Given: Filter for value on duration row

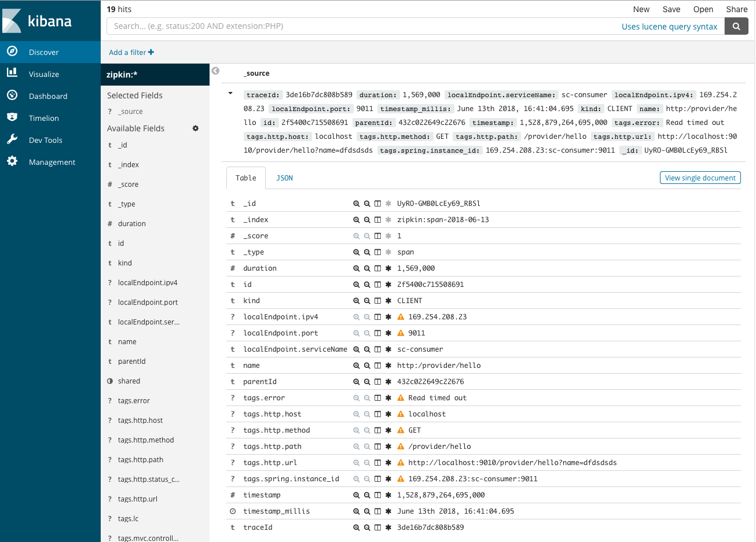Looking at the screenshot, I should pyautogui.click(x=357, y=268).
